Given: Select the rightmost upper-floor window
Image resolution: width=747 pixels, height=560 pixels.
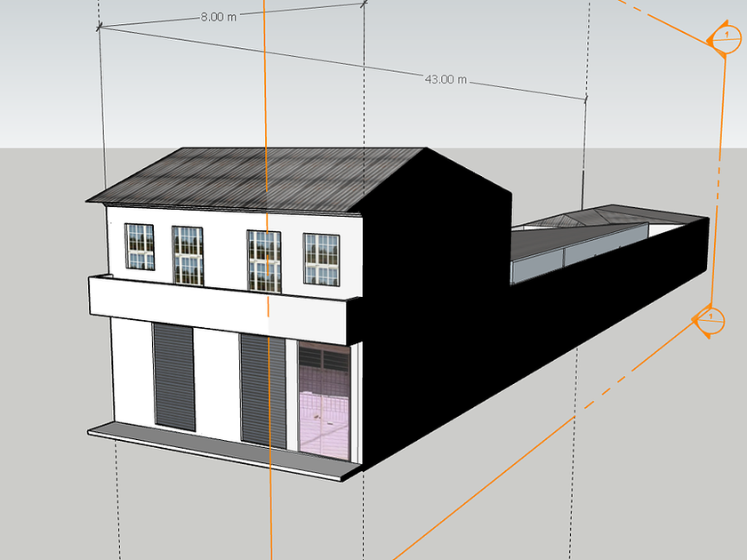Looking at the screenshot, I should pyautogui.click(x=321, y=260).
